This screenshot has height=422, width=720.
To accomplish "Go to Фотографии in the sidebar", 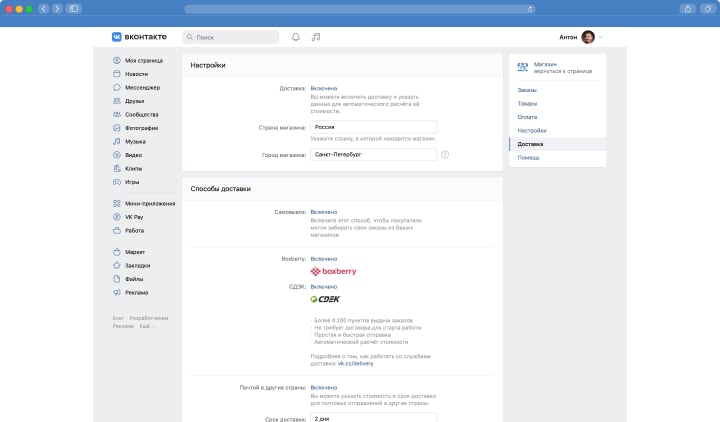I will [x=142, y=128].
